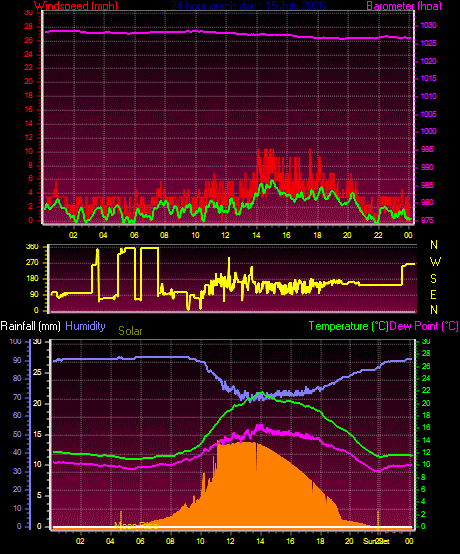Image resolution: width=460 pixels, height=554 pixels.
Task: Select the '1030' barometer axis value
Action: [x=428, y=26]
